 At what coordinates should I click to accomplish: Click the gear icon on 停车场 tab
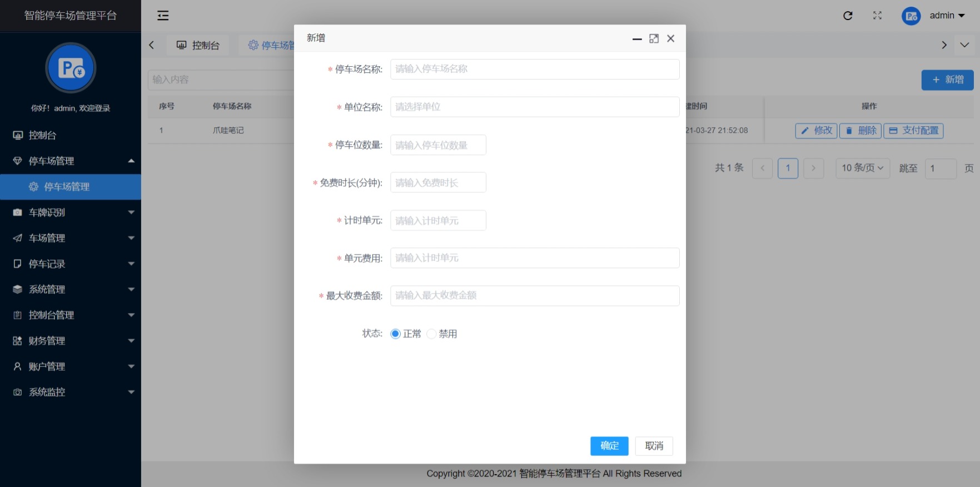[253, 45]
